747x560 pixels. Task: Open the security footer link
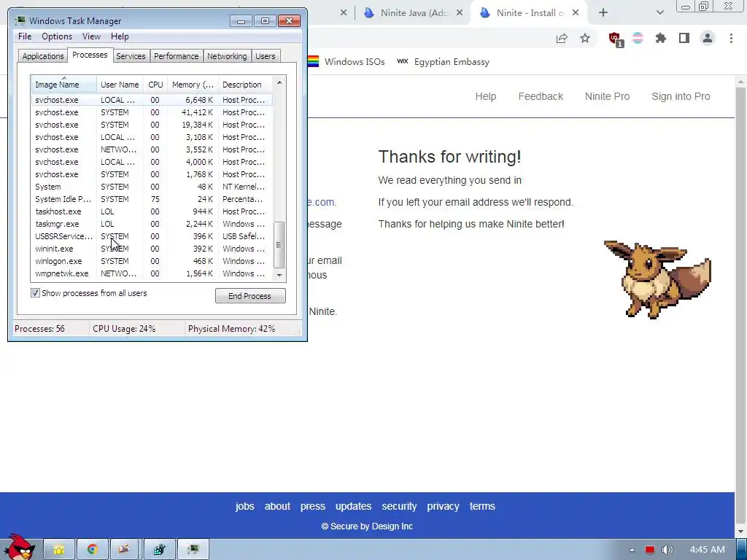coord(399,506)
